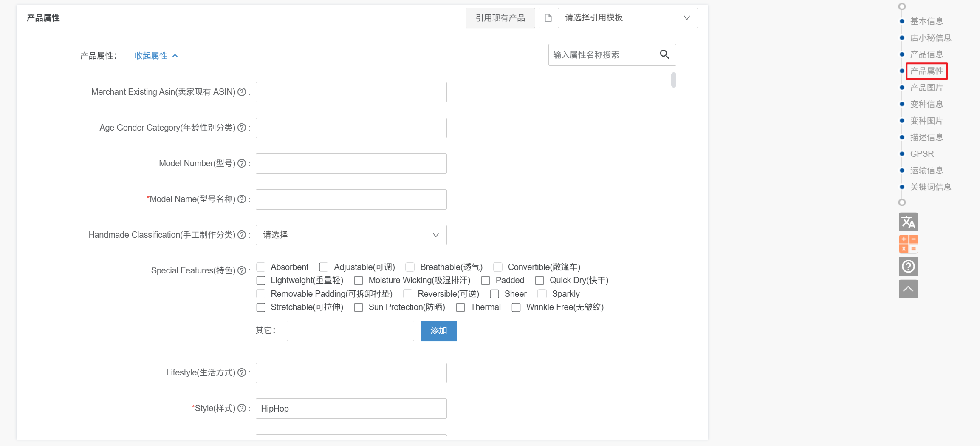Tick the Thermal checkbox
Image resolution: width=980 pixels, height=446 pixels.
tap(460, 307)
